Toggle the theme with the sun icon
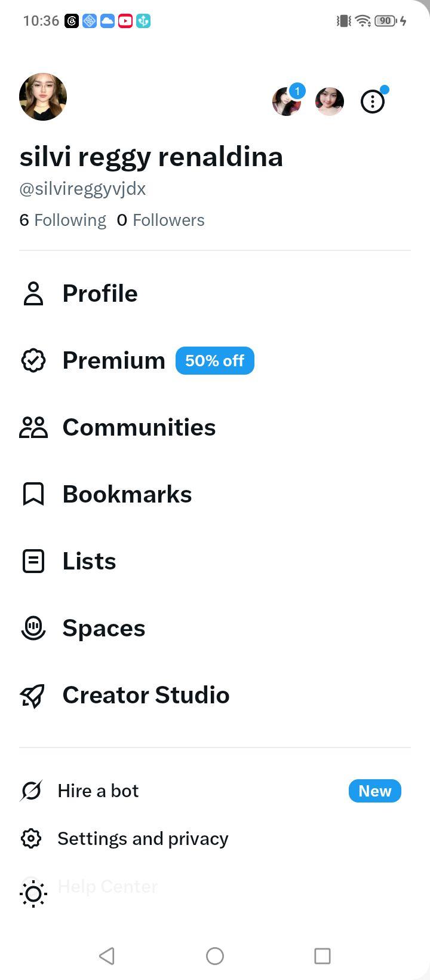Image resolution: width=430 pixels, height=980 pixels. (x=33, y=894)
